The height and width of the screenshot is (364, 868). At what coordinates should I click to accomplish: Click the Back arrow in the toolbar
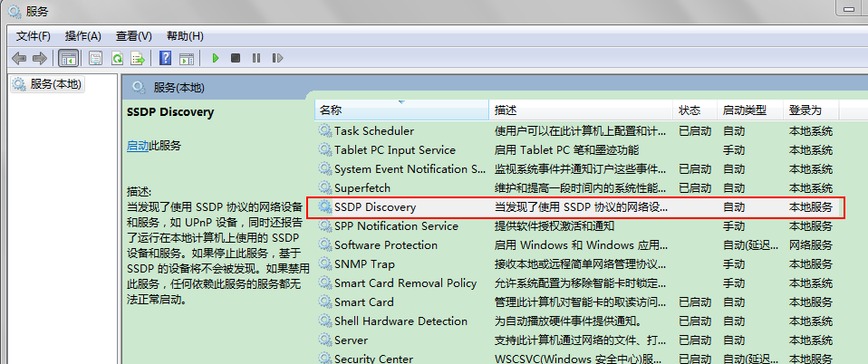click(19, 58)
